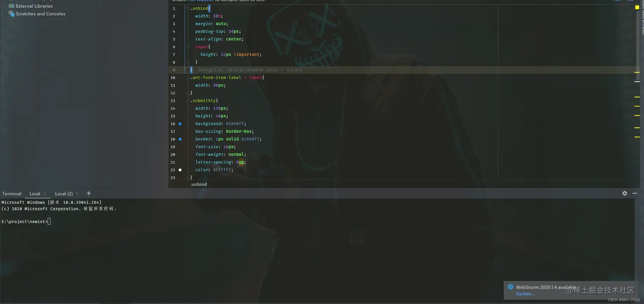The height and width of the screenshot is (304, 644).
Task: Hide the terminal tool window
Action: coord(635,193)
